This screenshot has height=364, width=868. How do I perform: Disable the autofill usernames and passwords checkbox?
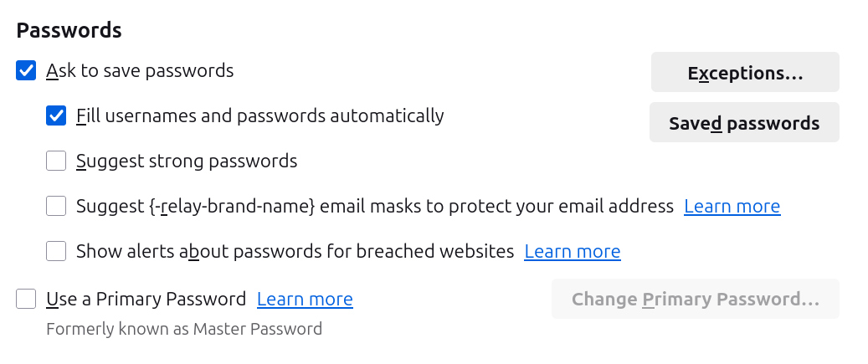56,115
